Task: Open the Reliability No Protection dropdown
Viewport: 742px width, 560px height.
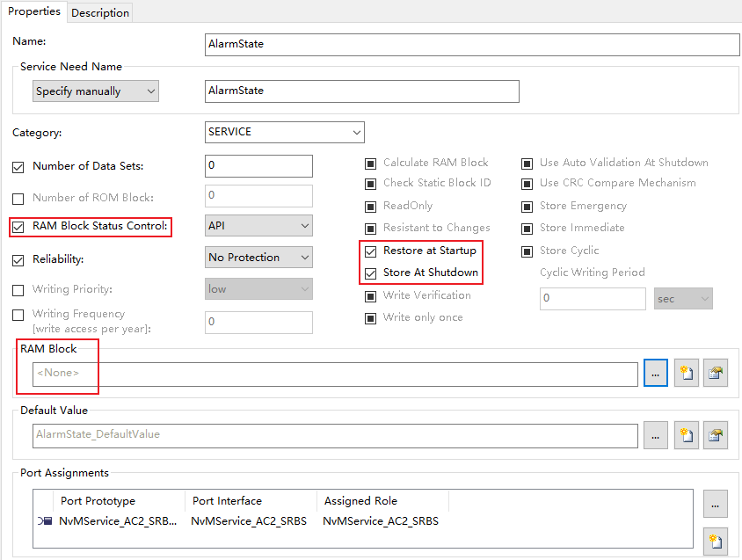Action: point(258,258)
